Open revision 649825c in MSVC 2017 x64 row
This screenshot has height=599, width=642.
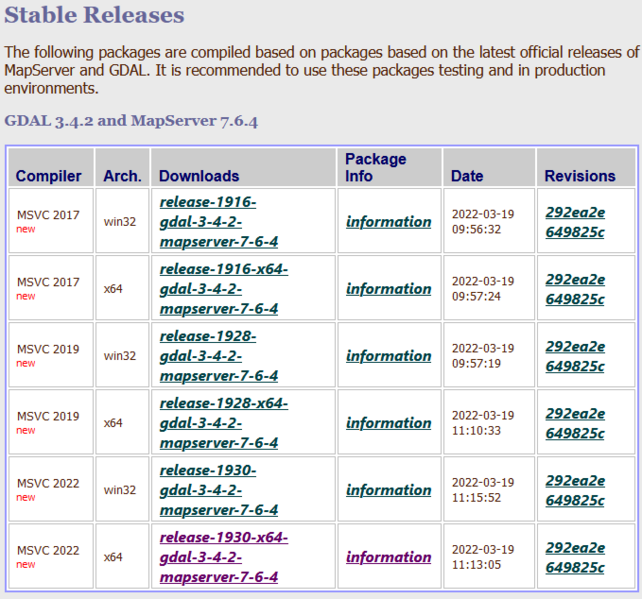coord(575,299)
